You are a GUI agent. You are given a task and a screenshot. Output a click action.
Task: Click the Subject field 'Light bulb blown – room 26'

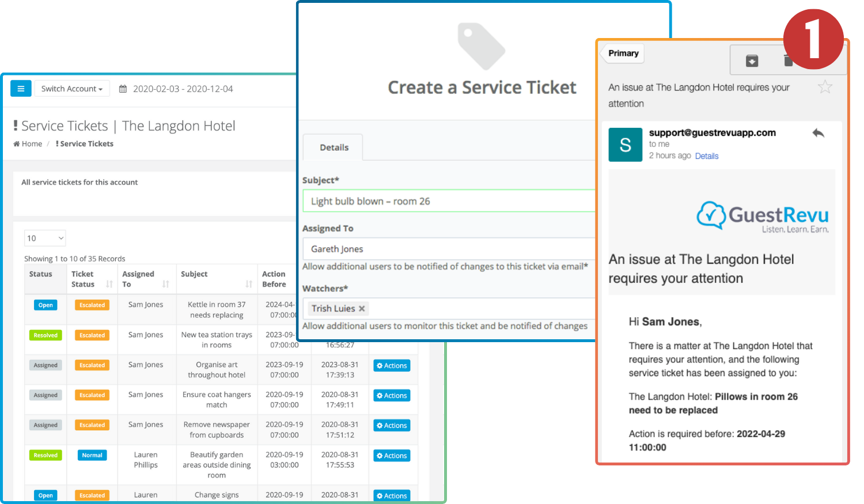pyautogui.click(x=449, y=201)
